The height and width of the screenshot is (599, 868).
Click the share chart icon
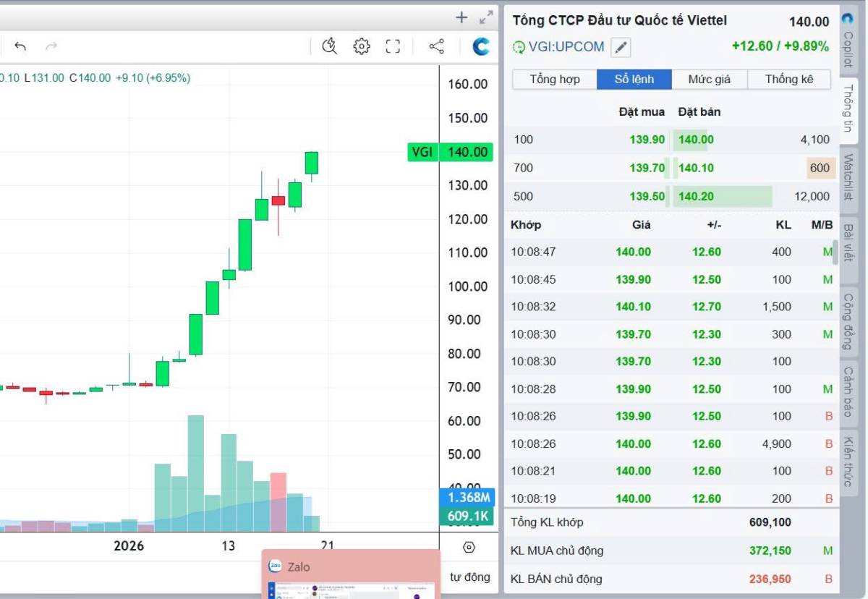tap(436, 47)
